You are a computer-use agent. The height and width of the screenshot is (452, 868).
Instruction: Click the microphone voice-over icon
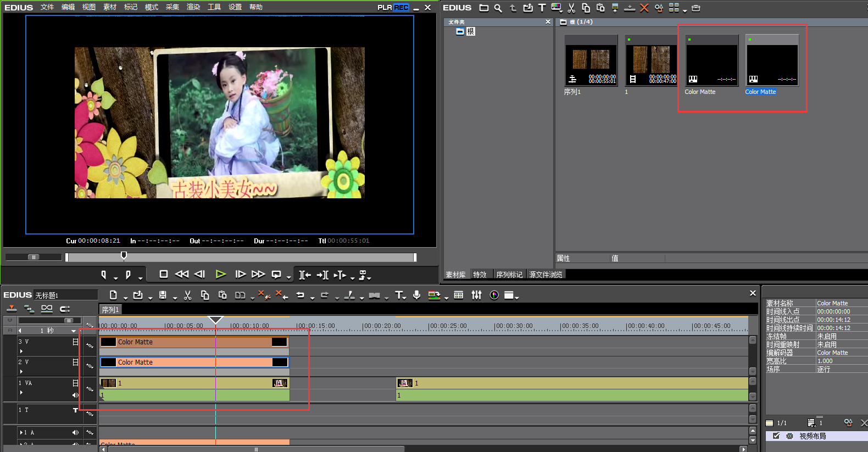[x=417, y=295]
